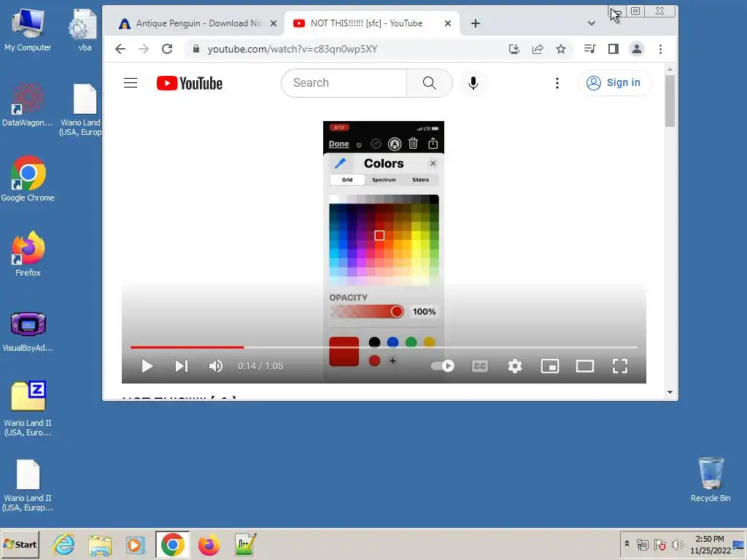Enter full screen mode
Viewport: 747px width, 560px height.
tap(620, 366)
